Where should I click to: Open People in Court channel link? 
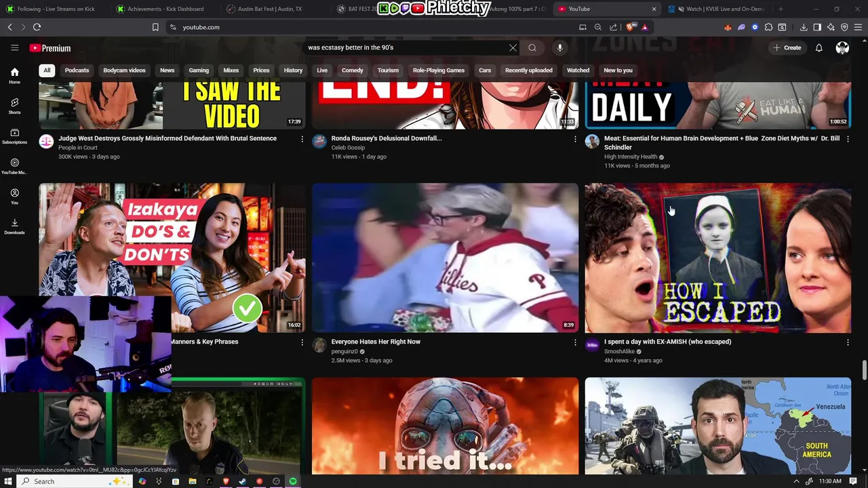tap(77, 148)
